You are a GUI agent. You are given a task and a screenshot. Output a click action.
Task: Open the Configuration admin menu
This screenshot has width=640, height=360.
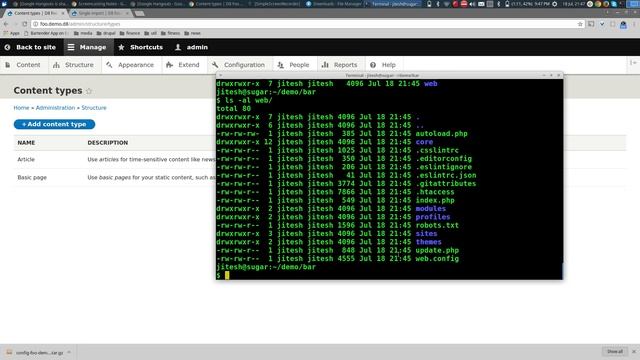point(239,65)
